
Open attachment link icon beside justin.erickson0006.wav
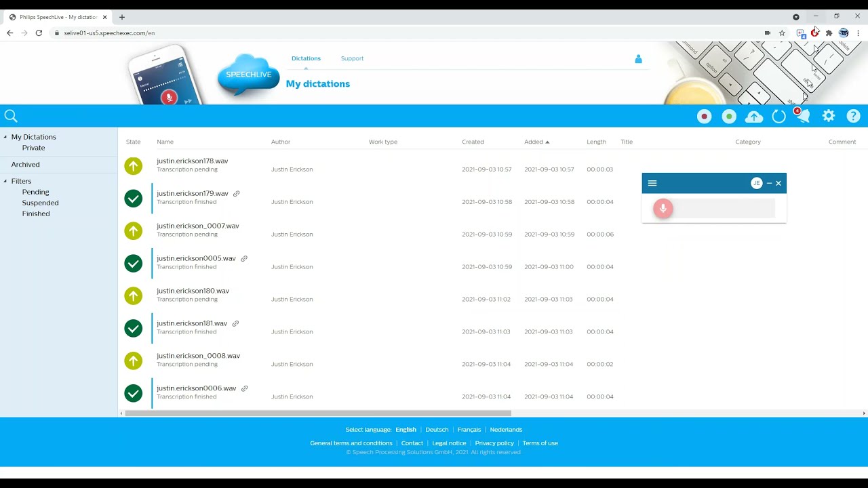[245, 389]
